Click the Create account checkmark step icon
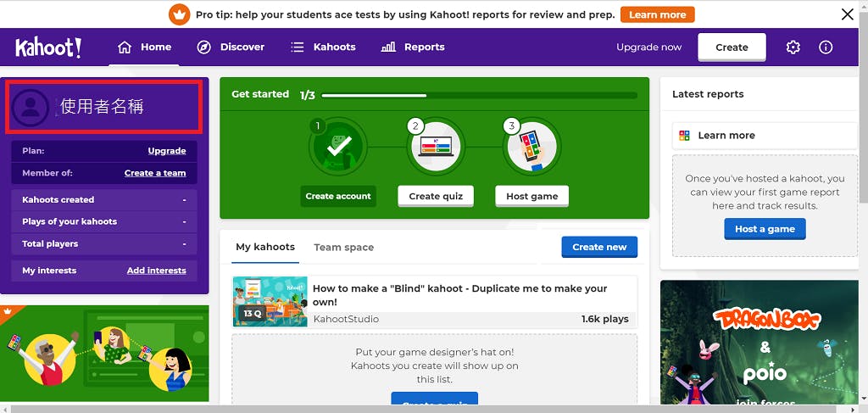 pos(337,148)
